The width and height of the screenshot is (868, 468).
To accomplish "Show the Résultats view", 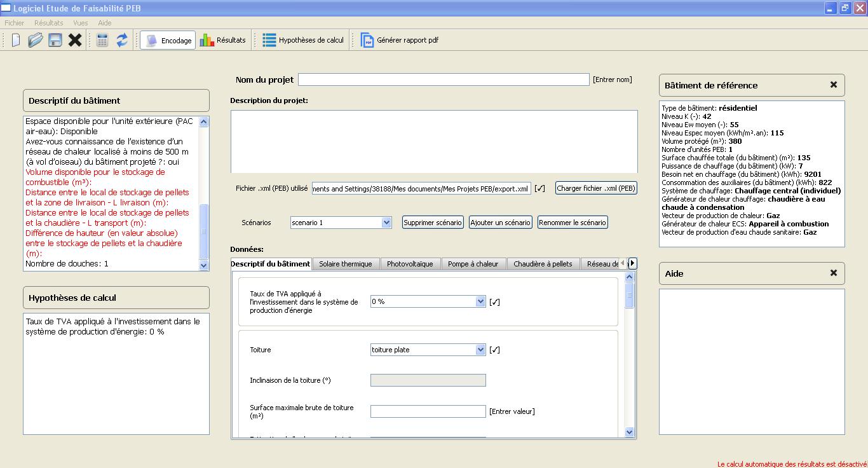I will [x=222, y=40].
